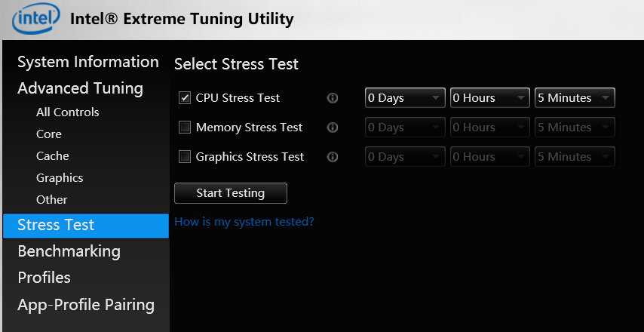Open the System Information section

pyautogui.click(x=87, y=62)
